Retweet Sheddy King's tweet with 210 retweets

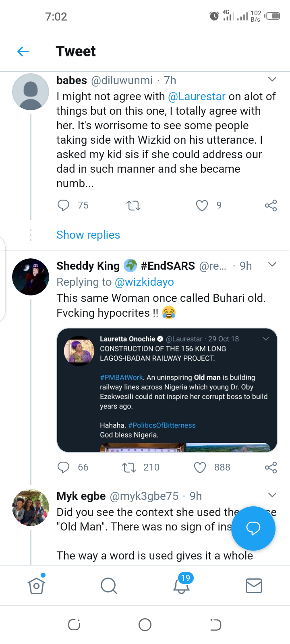point(129,467)
